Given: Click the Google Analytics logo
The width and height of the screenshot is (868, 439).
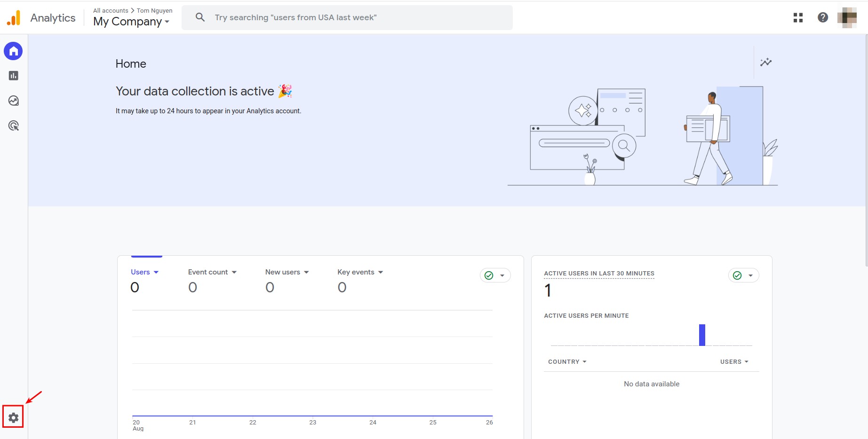Looking at the screenshot, I should coord(14,18).
